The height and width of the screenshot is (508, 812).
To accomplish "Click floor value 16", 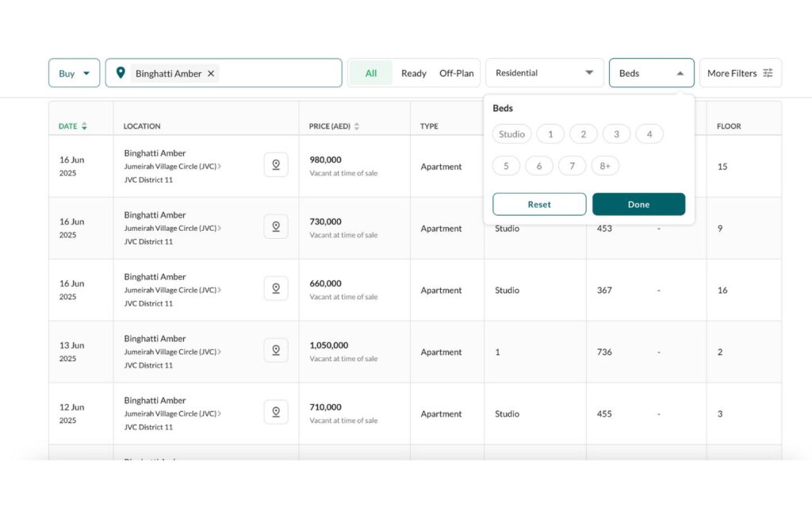I will 722,291.
